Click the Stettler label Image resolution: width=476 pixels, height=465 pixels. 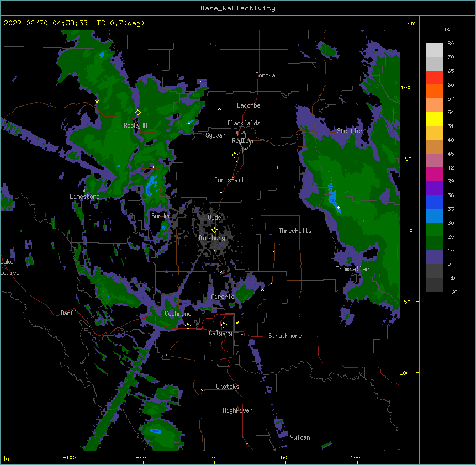[350, 131]
